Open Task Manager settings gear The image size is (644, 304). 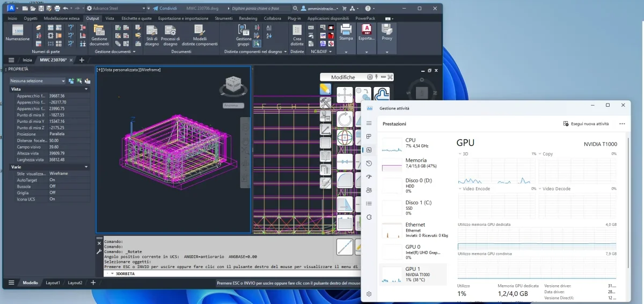coord(369,294)
